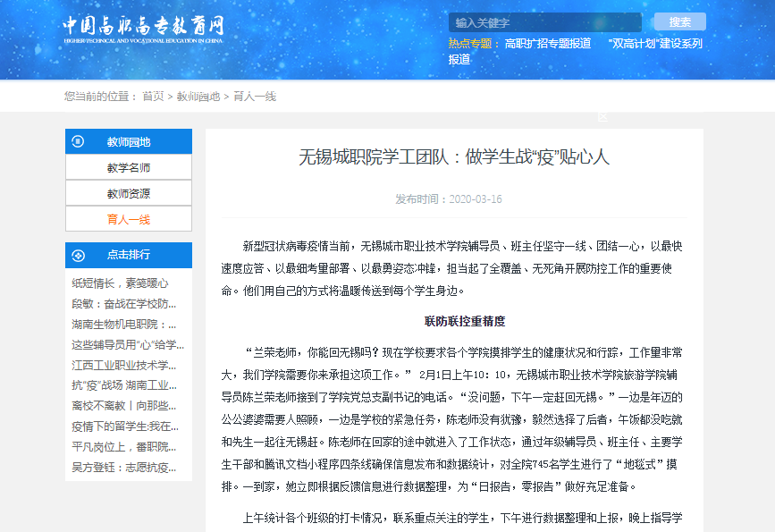Open ranking article 疫情下的留学生:我在...
This screenshot has width=775, height=532.
(125, 426)
